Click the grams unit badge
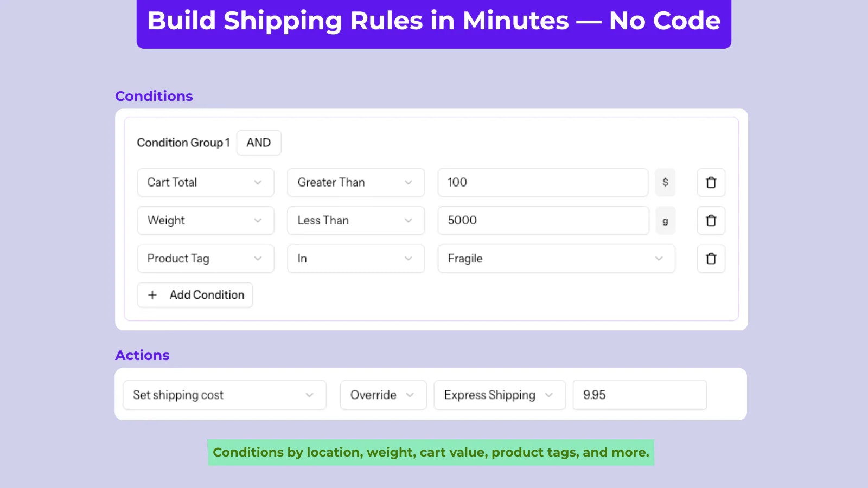The width and height of the screenshot is (868, 488). click(665, 221)
